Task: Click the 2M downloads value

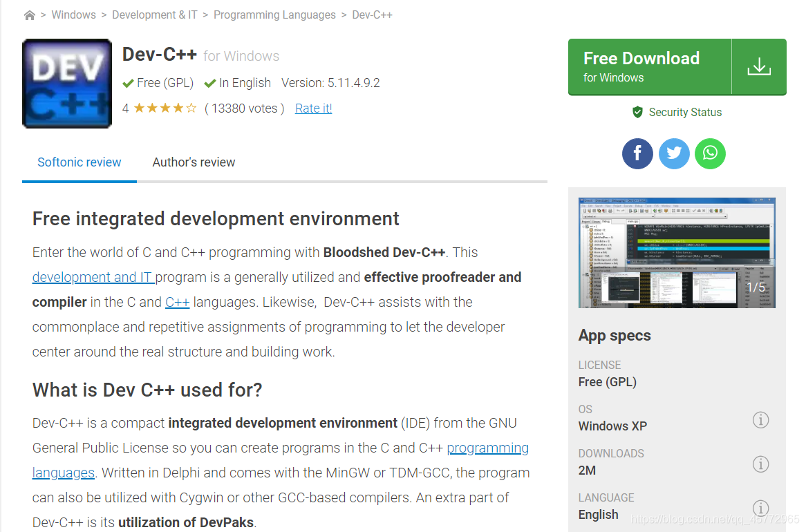Action: pos(587,471)
